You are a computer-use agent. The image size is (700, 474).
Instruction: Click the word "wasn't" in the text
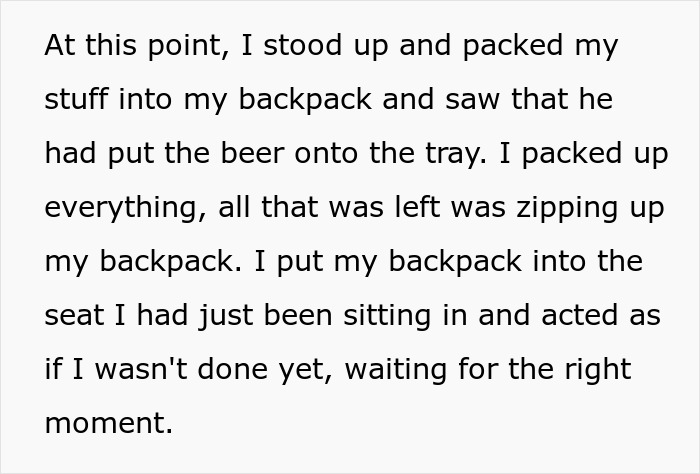[123, 370]
